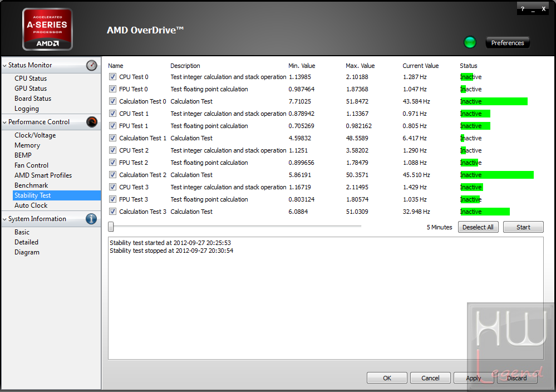This screenshot has width=556, height=392.
Task: Collapse the System Information section chevron
Action: (4, 219)
